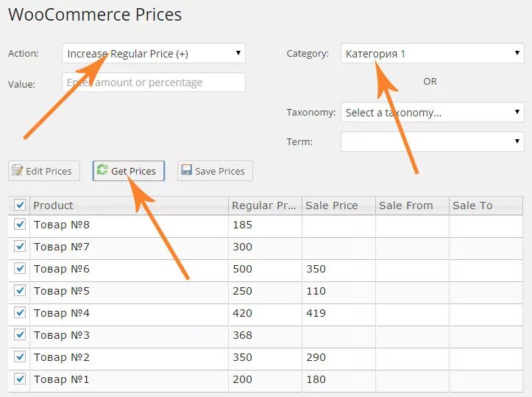The width and height of the screenshot is (532, 397).
Task: Click the sale price cell 290
Action: tap(339, 357)
